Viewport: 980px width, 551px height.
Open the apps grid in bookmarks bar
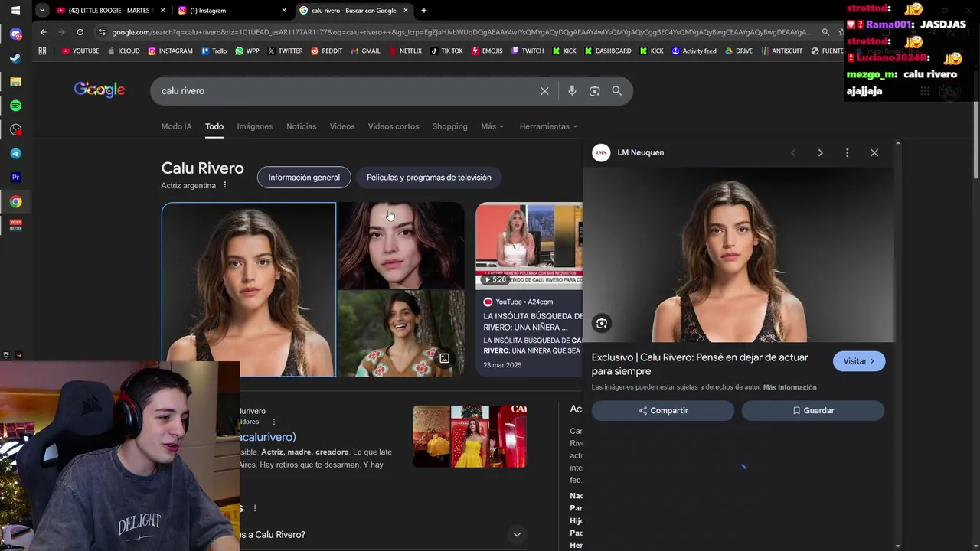[42, 51]
